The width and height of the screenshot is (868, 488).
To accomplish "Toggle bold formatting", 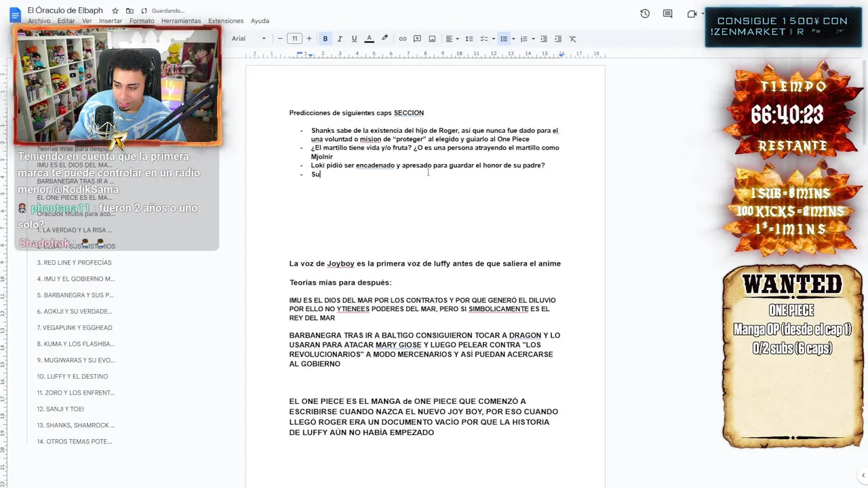I will [325, 39].
